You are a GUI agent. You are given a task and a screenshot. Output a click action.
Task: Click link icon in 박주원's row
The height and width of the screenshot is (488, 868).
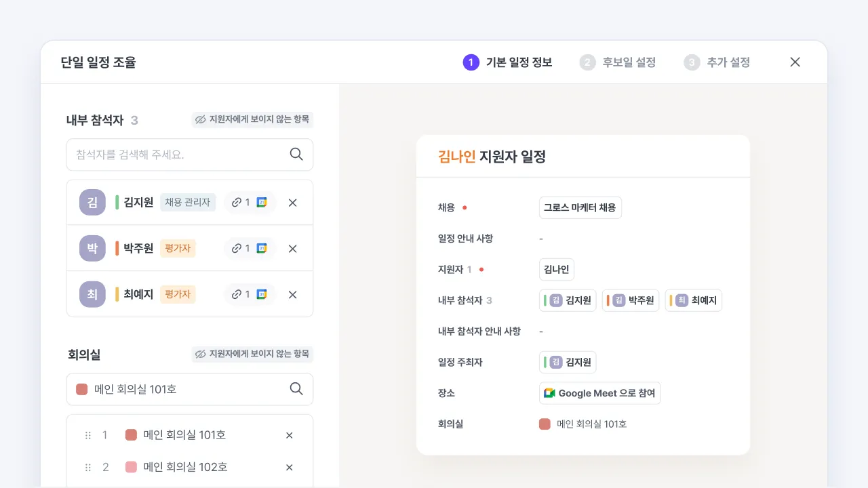[237, 248]
